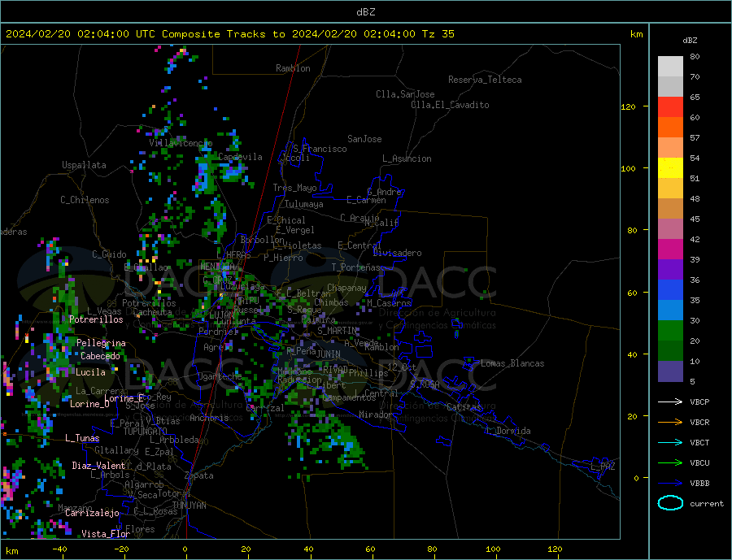Click the 'Capdevila' map label
732x560 pixels.
coord(240,157)
